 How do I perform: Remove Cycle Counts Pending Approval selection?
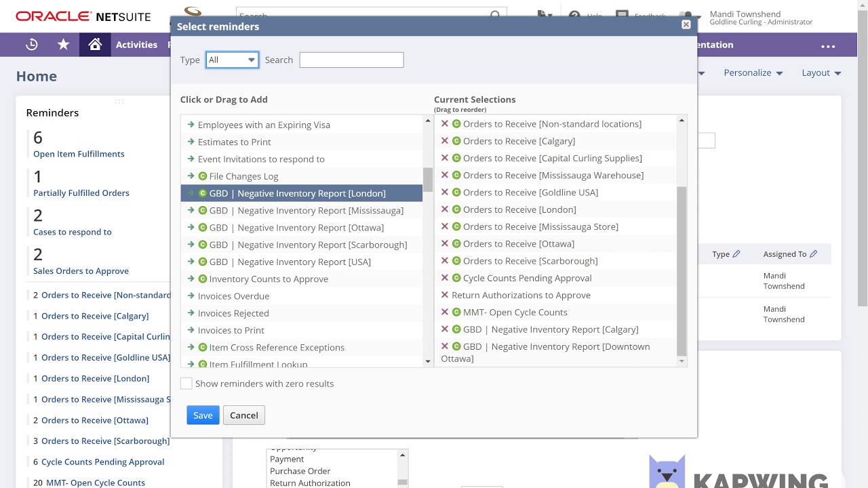(445, 278)
